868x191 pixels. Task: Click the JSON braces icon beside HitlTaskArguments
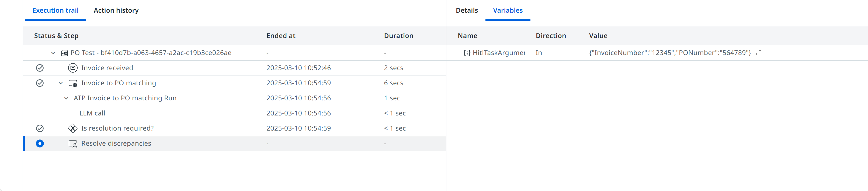467,53
